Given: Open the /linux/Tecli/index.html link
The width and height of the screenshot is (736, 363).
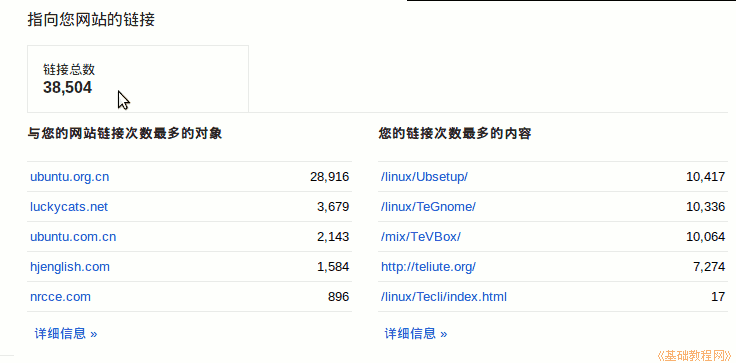Looking at the screenshot, I should click(x=444, y=297).
